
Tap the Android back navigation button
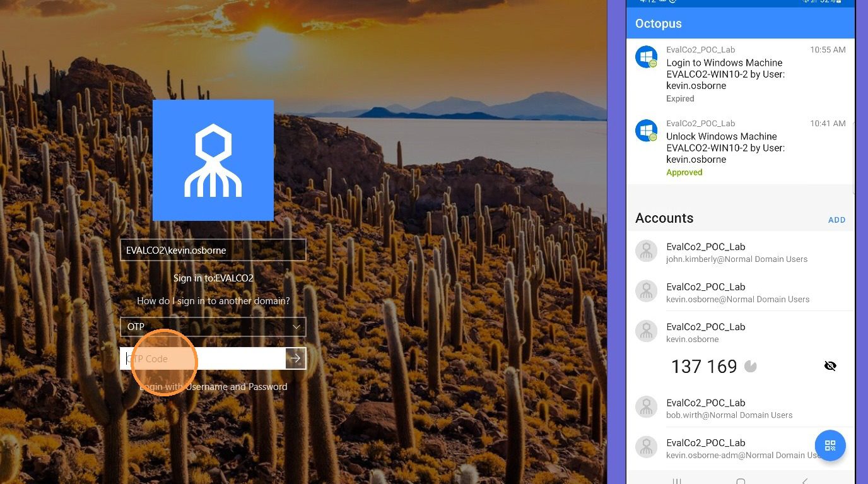point(805,481)
